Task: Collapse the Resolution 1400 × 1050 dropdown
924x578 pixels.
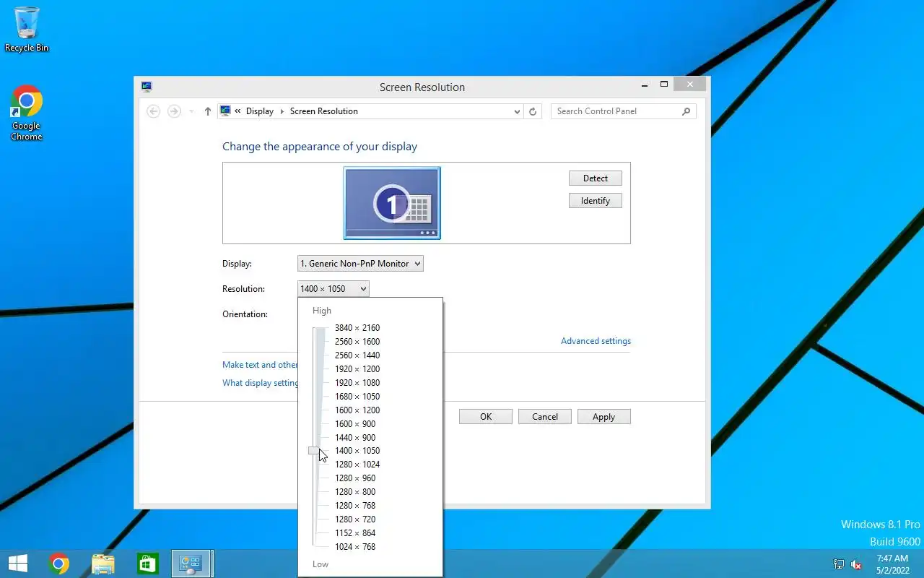Action: (x=333, y=289)
